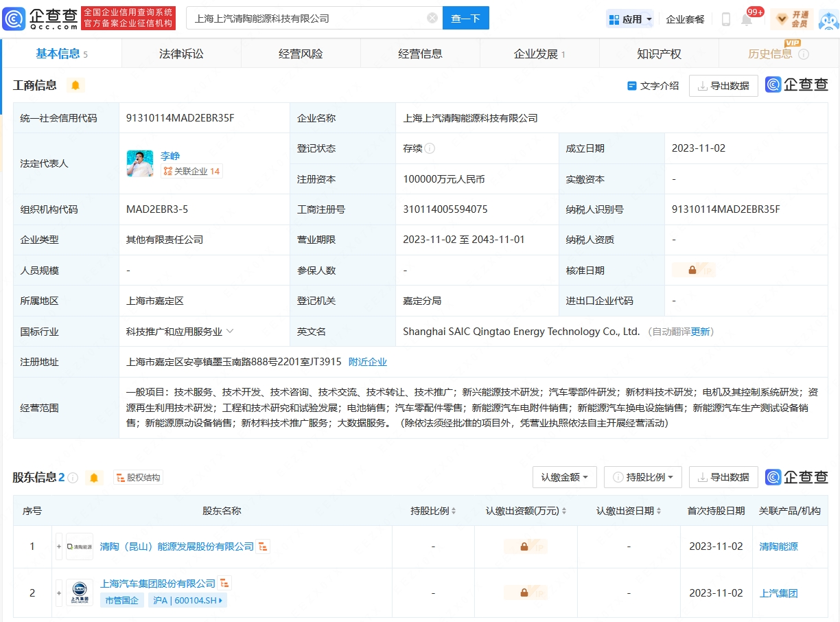Click the info icon next to 历史信息 tab

[x=804, y=54]
